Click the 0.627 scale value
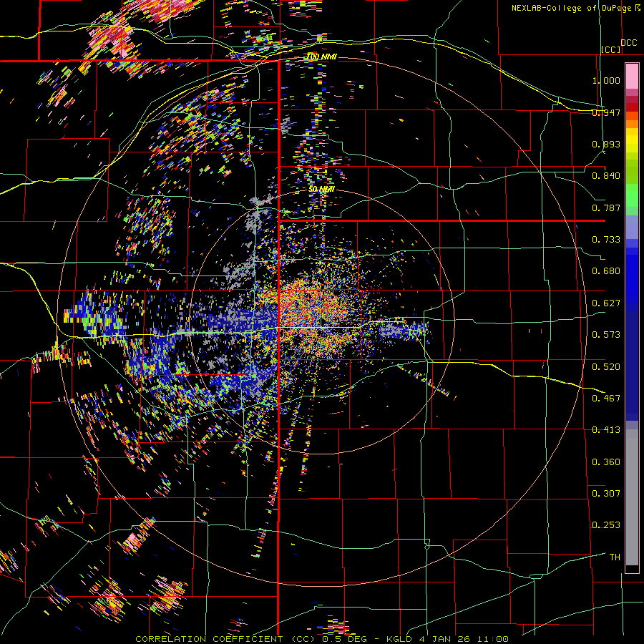 (606, 303)
